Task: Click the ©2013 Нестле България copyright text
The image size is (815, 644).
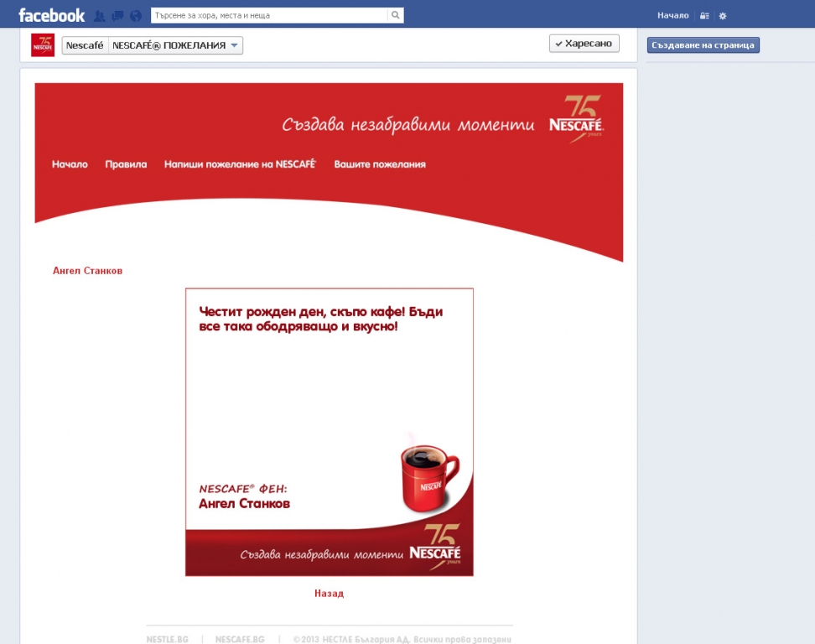Action: click(402, 639)
